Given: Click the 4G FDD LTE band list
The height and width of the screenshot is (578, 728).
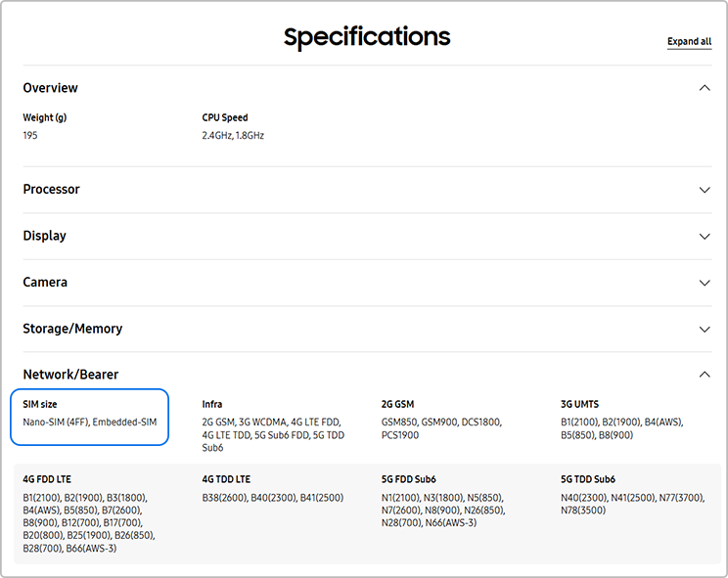Looking at the screenshot, I should (x=89, y=523).
